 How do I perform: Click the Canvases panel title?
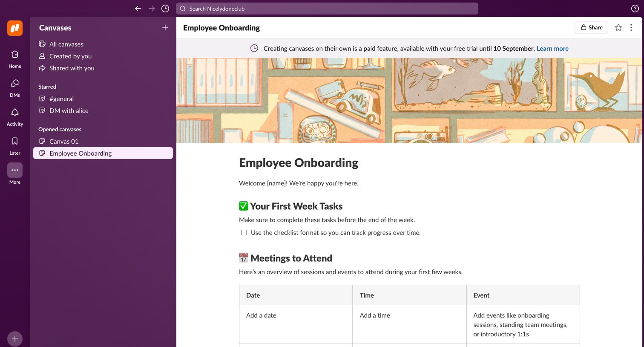(55, 28)
